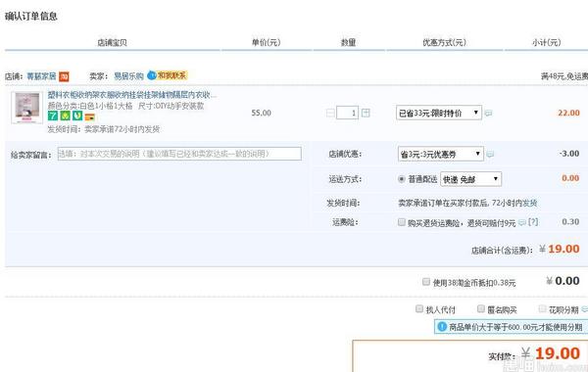Open the 省3元:3元优惠券 dropdown
Image resolution: width=588 pixels, height=372 pixels.
(x=441, y=154)
